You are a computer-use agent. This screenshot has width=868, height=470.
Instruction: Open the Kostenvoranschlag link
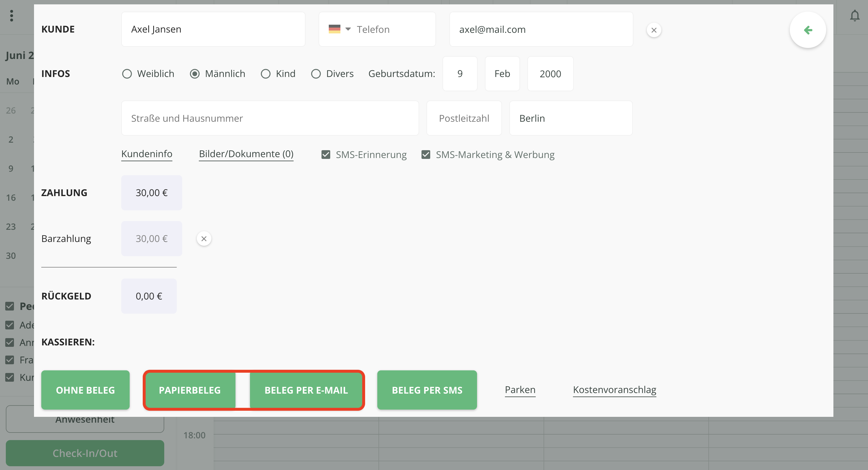click(x=614, y=390)
